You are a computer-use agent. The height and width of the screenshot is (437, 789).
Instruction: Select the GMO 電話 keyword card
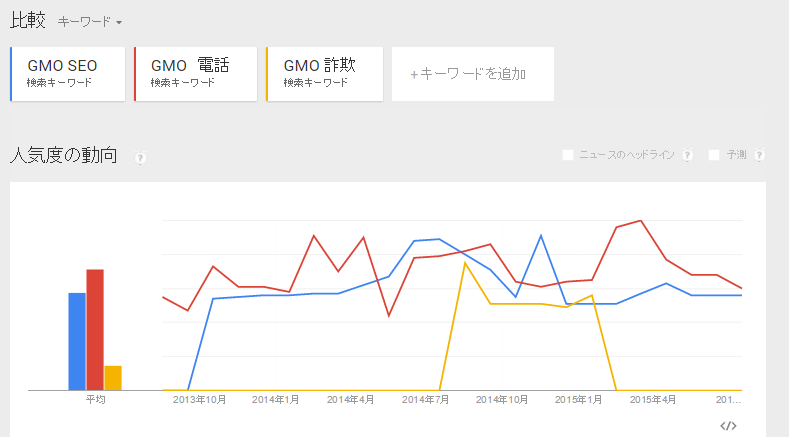tap(195, 74)
